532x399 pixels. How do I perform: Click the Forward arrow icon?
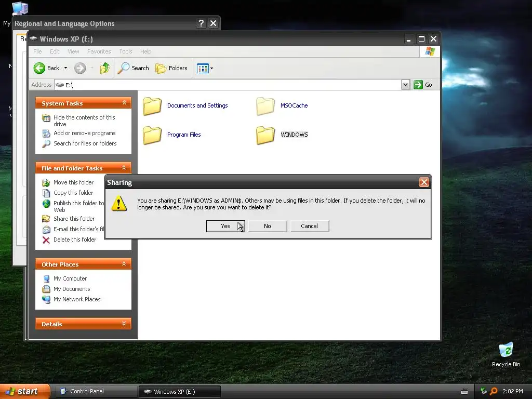click(80, 68)
